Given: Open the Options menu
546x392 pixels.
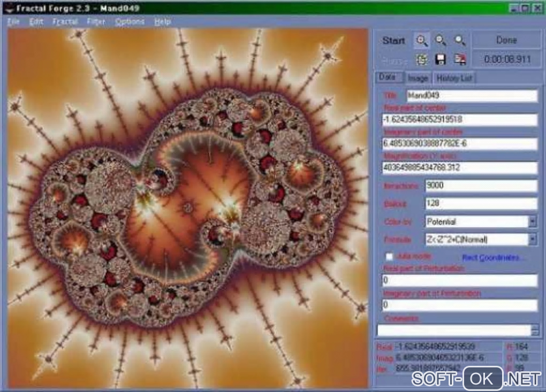Looking at the screenshot, I should (x=130, y=21).
